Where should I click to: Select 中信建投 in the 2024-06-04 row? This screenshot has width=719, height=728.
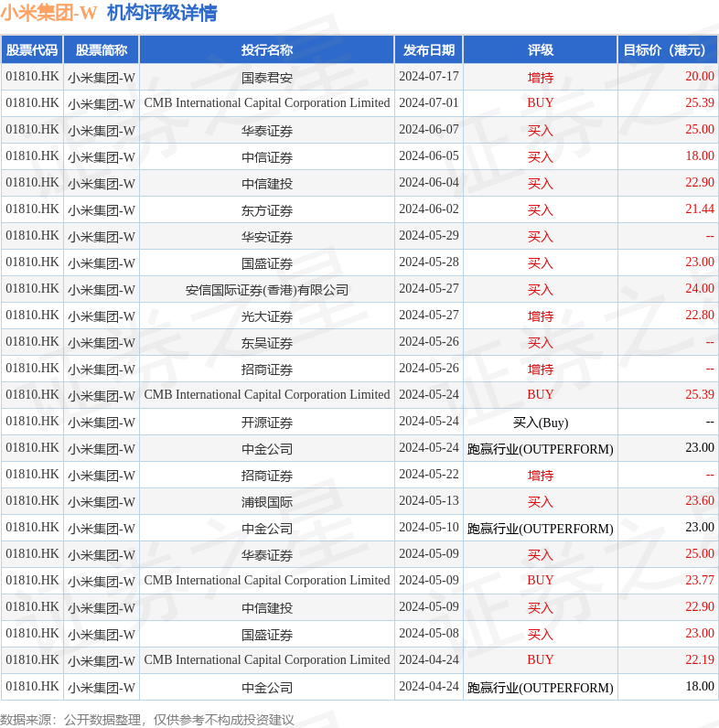pyautogui.click(x=266, y=184)
